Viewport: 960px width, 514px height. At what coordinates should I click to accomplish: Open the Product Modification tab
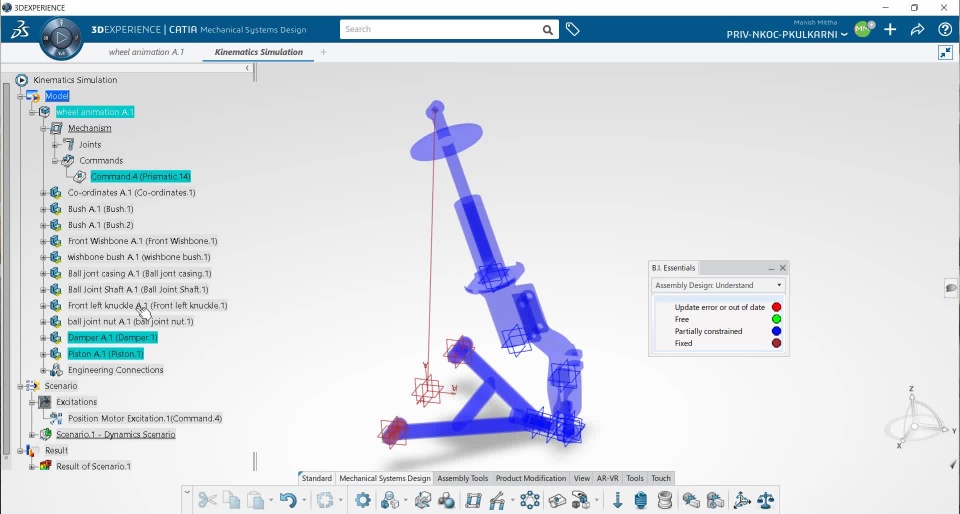(x=531, y=479)
